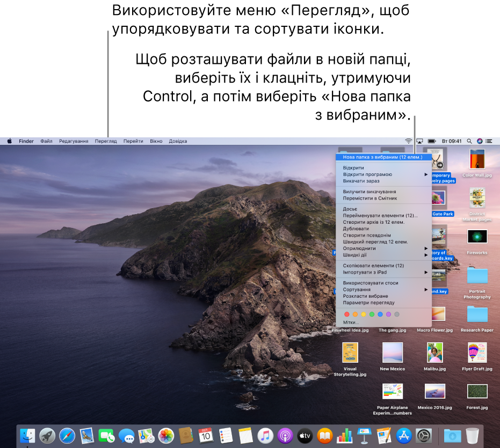The height and width of the screenshot is (448, 500).
Task: Open the Apple menu
Action: tap(10, 141)
